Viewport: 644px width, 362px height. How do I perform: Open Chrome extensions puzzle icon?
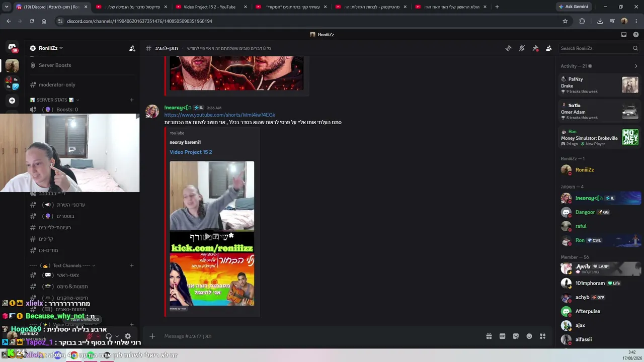pos(582,21)
